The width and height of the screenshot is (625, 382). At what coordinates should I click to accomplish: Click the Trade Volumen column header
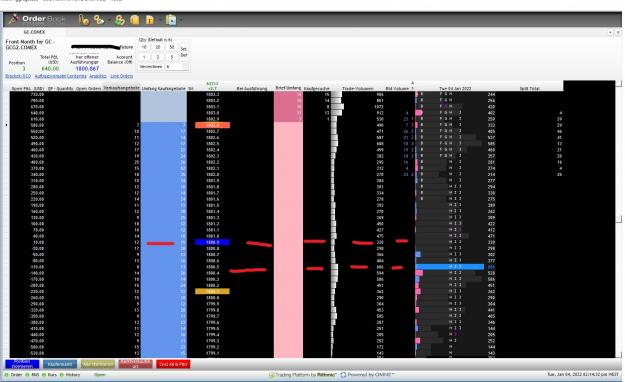tap(358, 89)
